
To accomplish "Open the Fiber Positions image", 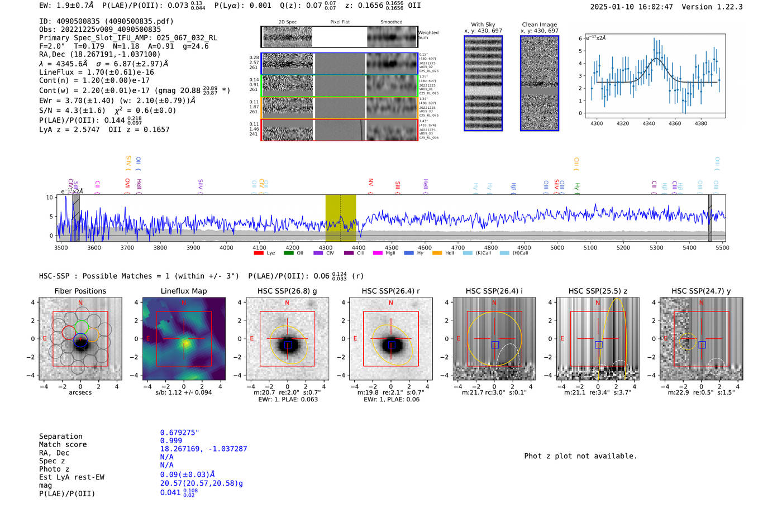I will tap(80, 338).
